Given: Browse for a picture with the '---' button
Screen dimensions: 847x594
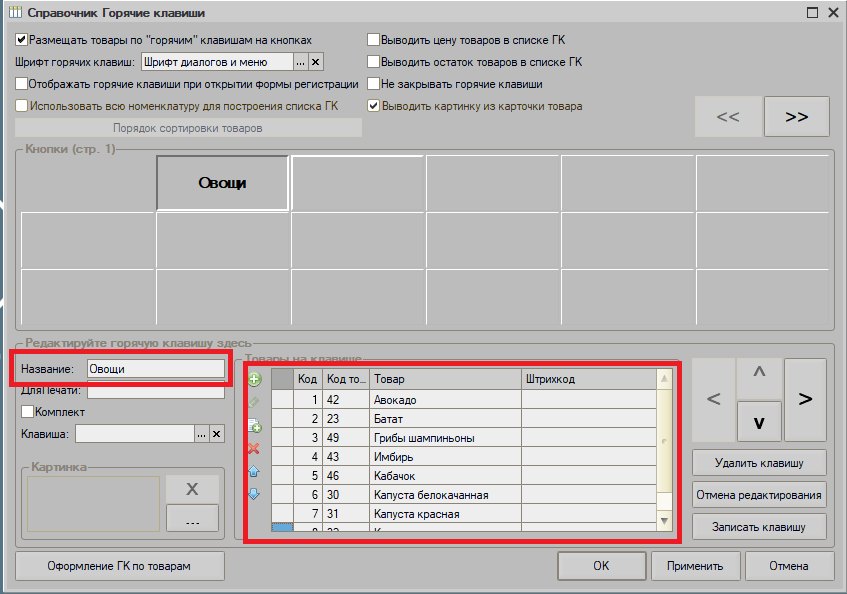Looking at the screenshot, I should 192,519.
